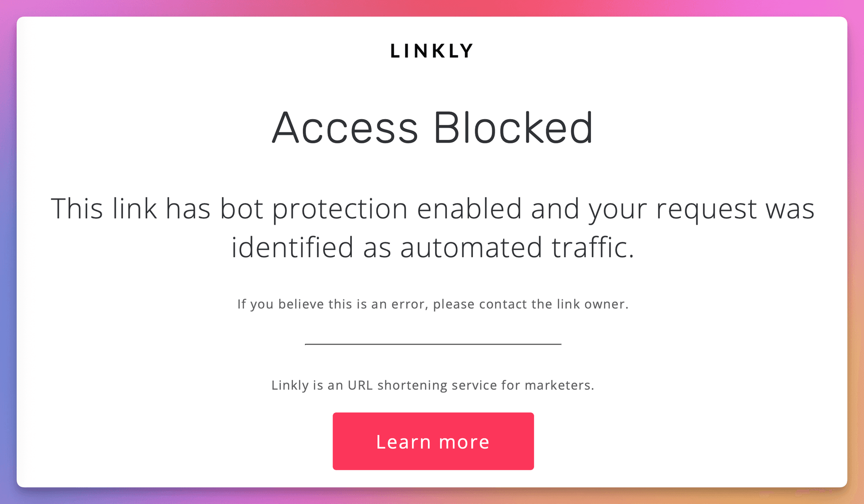Click the purple gradient area bottom left

[8, 495]
